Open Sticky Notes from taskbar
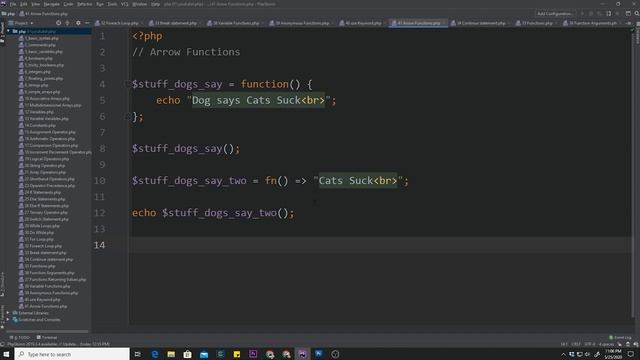 (x=237, y=354)
